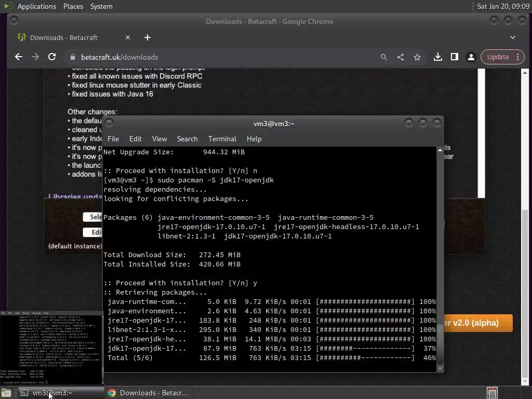
Task: Click Chrome page scrollbar down arrow
Action: point(525,381)
